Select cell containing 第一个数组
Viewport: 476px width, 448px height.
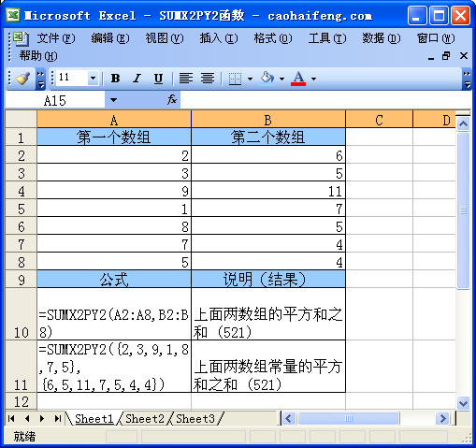tap(114, 137)
